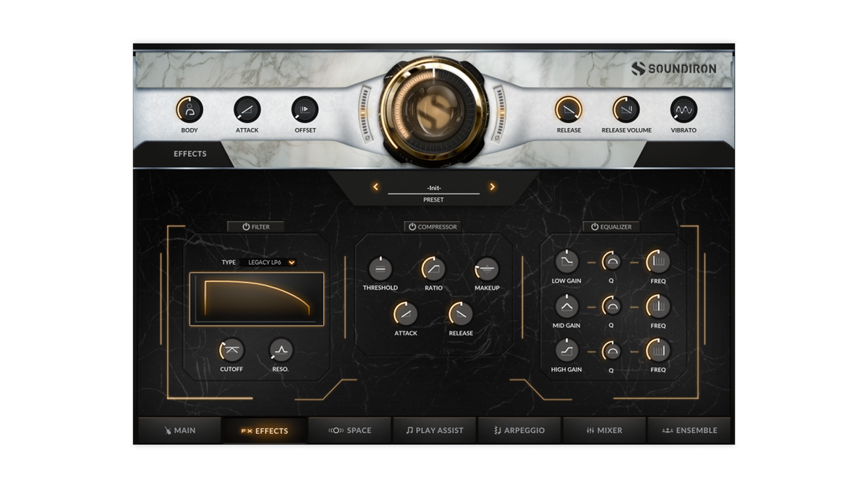Click the left level meter beside dial

(366, 114)
